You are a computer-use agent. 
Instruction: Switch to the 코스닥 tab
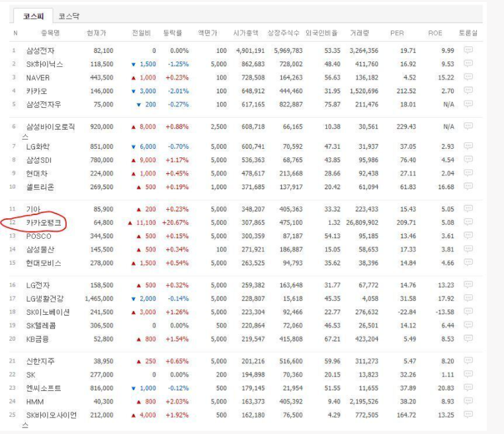pyautogui.click(x=69, y=16)
